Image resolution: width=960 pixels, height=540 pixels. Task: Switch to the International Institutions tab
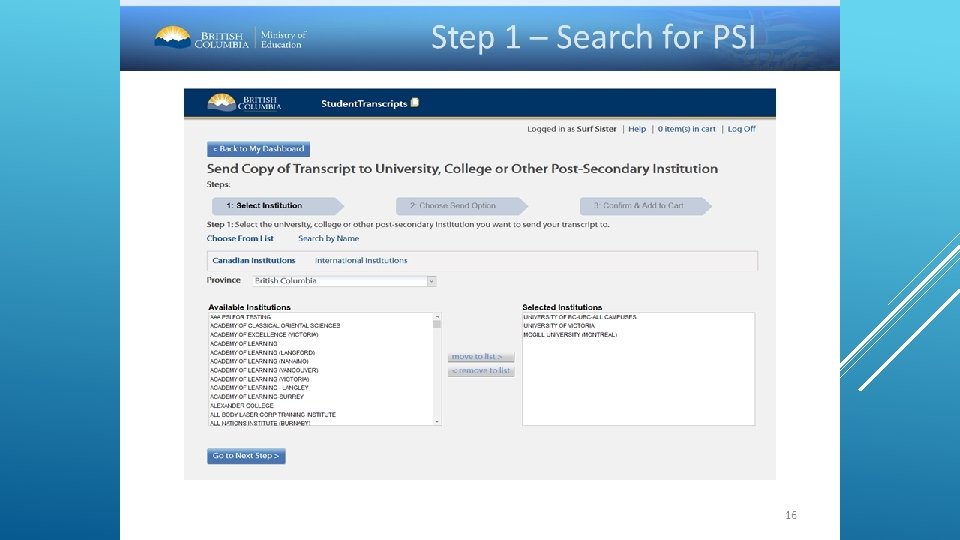[361, 260]
